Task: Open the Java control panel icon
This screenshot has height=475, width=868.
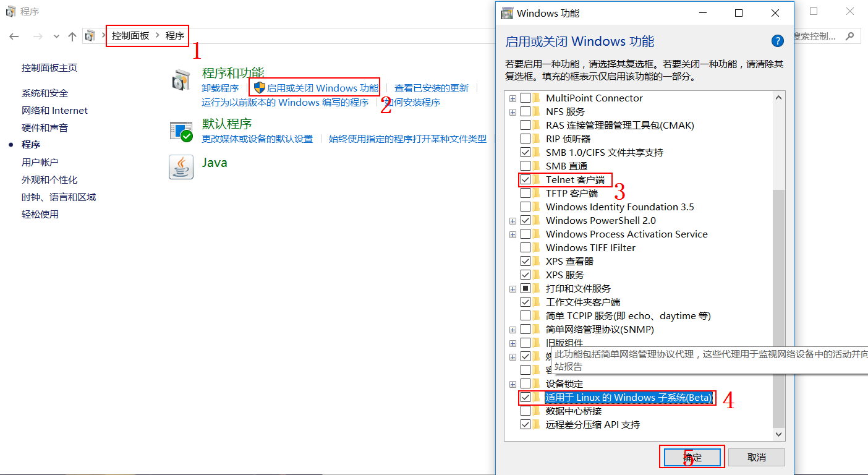Action: click(181, 167)
